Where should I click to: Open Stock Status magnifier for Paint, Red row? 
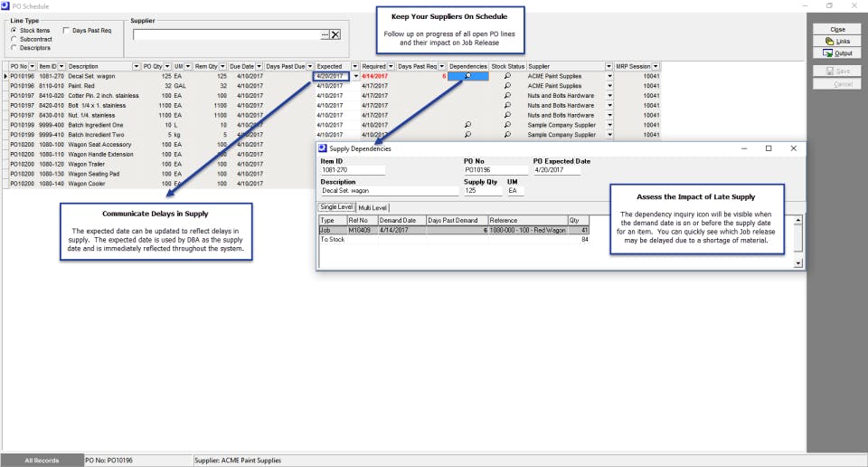507,86
